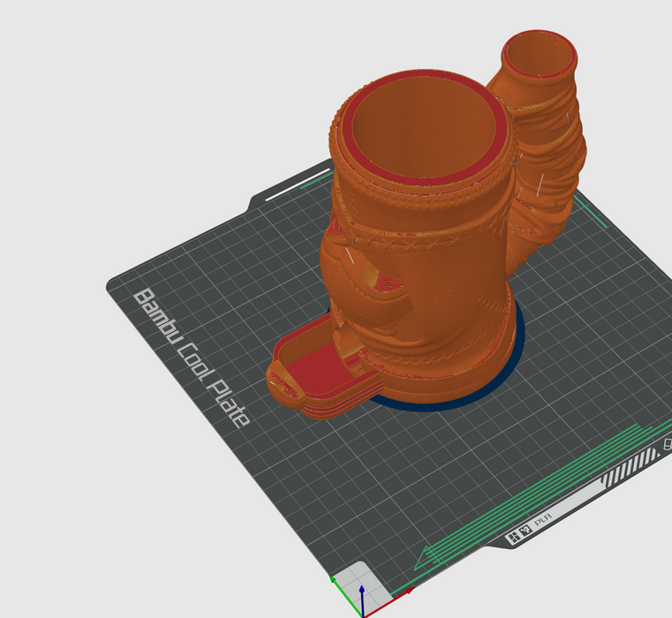Click the 'Bambu Cool Plate' text
Screen dimensions: 672x618
click(190, 356)
